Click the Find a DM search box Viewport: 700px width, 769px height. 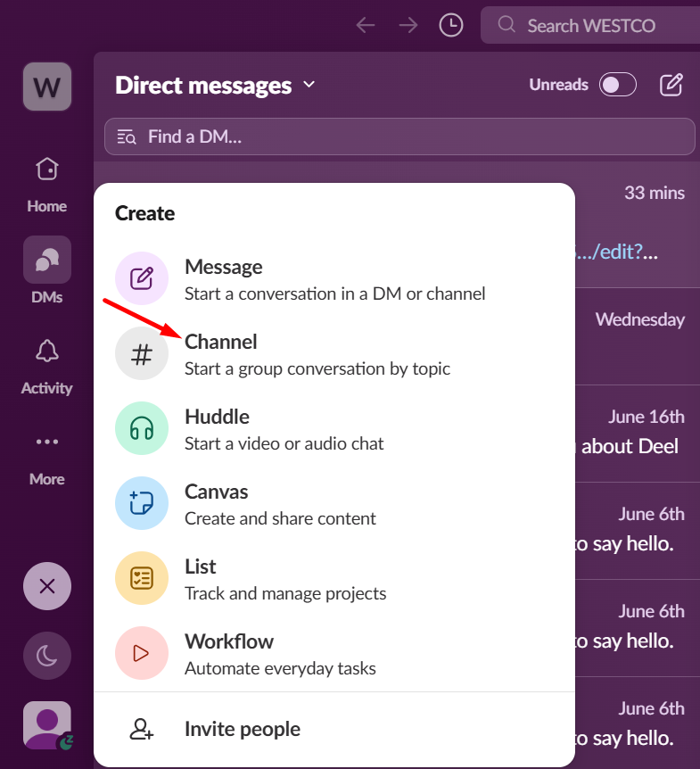point(399,136)
